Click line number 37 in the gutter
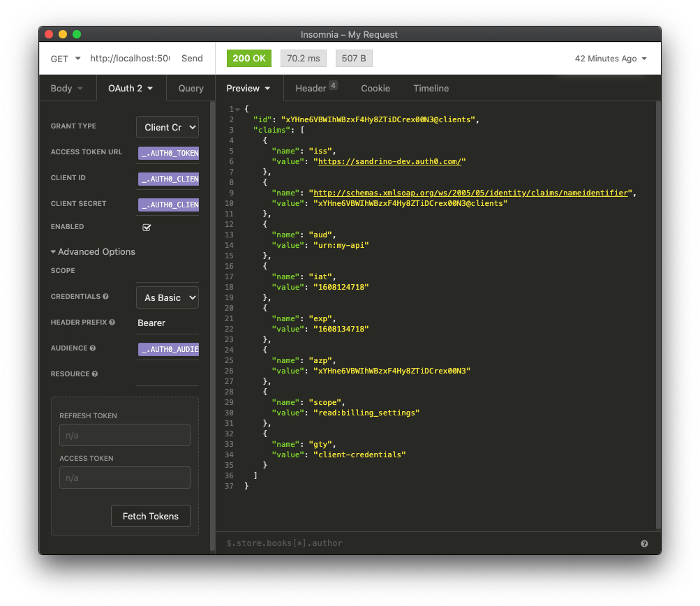Screen dimensions: 700x606 [x=229, y=487]
